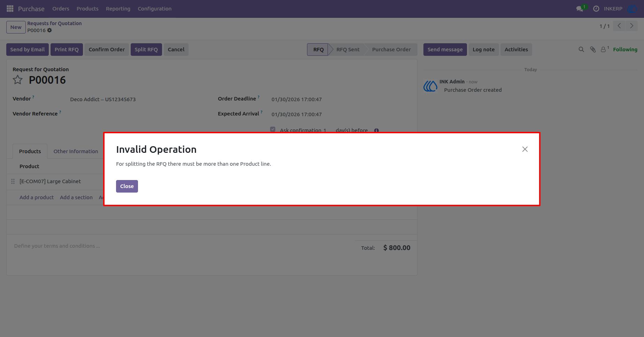Screen dimensions: 644x337
Task: Open the Reporting menu
Action: tap(118, 9)
